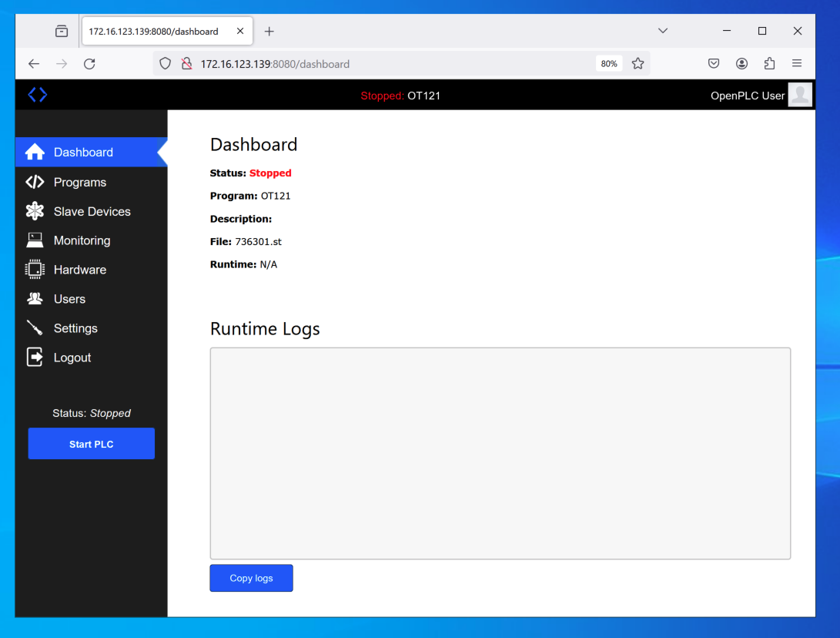
Task: Expand the list all tabs chevron
Action: [663, 31]
